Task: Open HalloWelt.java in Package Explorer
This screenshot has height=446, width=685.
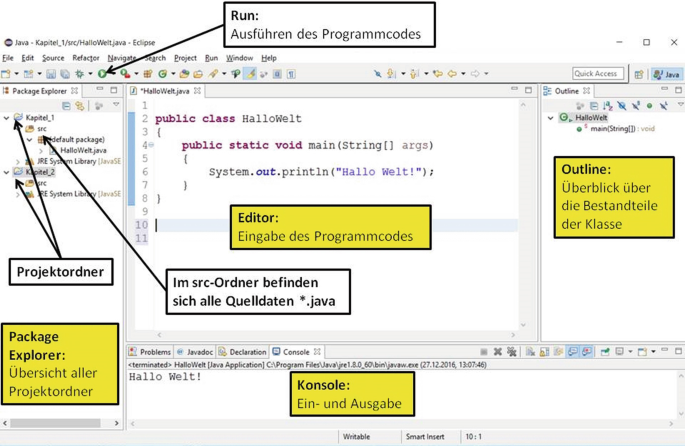Action: point(83,150)
